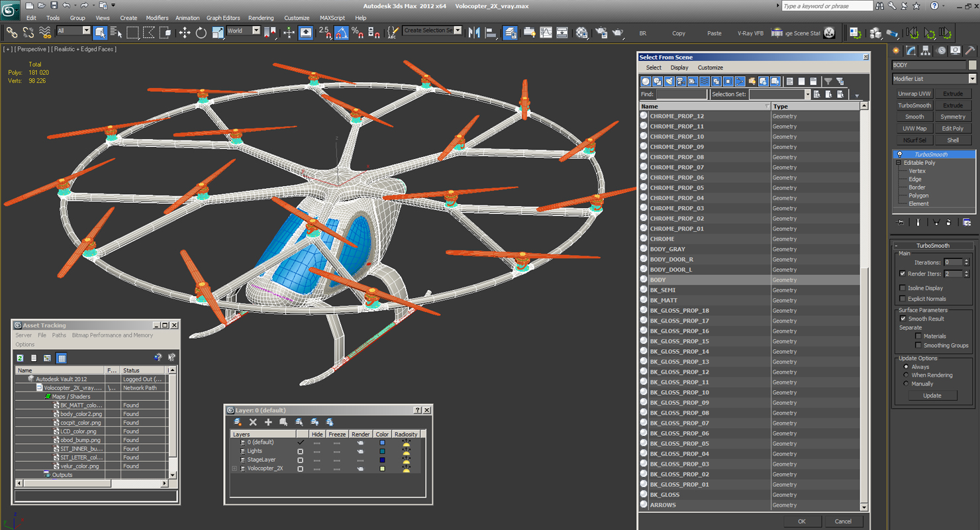The width and height of the screenshot is (980, 530).
Task: Add selected objects to highlighted layer
Action: (x=268, y=422)
